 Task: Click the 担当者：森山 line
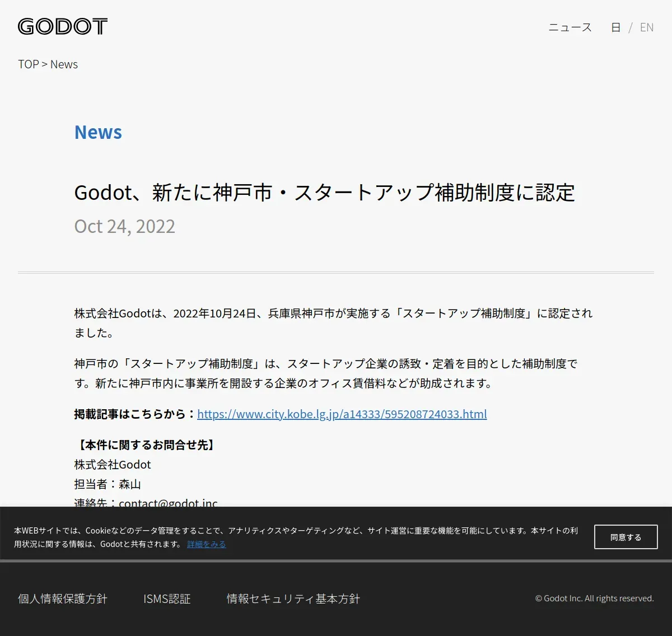[108, 484]
